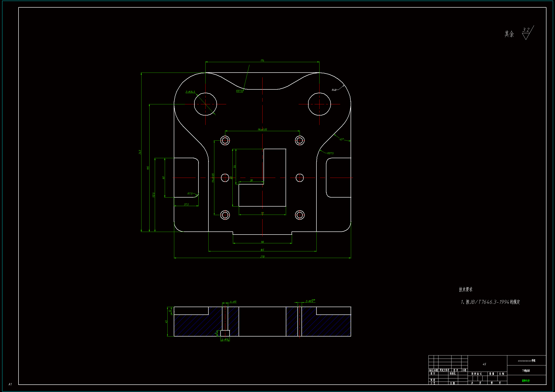Image resolution: width=555 pixels, height=392 pixels.
Task: Select the 其余 text near roughness symbol
Action: 509,34
